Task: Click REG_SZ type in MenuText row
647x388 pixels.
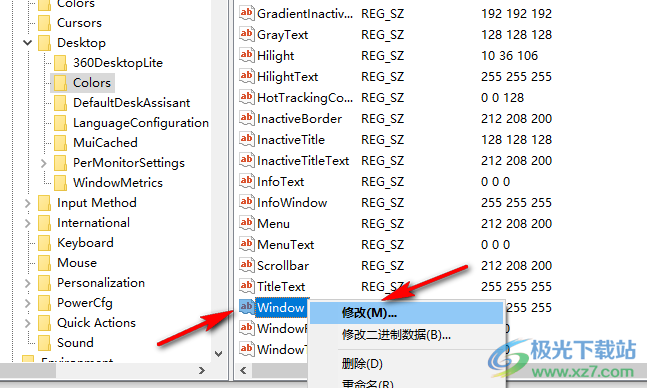Action: 383,245
